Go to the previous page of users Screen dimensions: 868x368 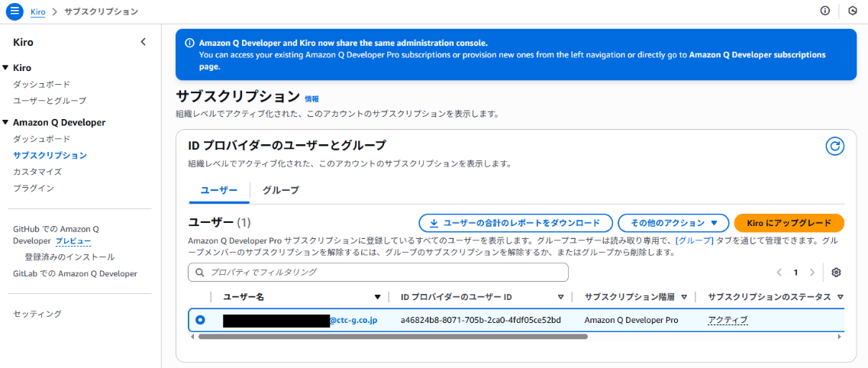point(779,273)
